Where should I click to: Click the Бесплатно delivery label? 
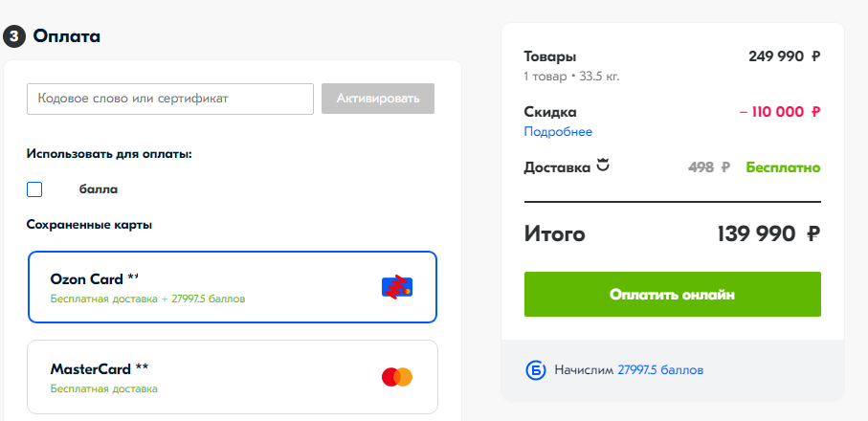pos(783,167)
